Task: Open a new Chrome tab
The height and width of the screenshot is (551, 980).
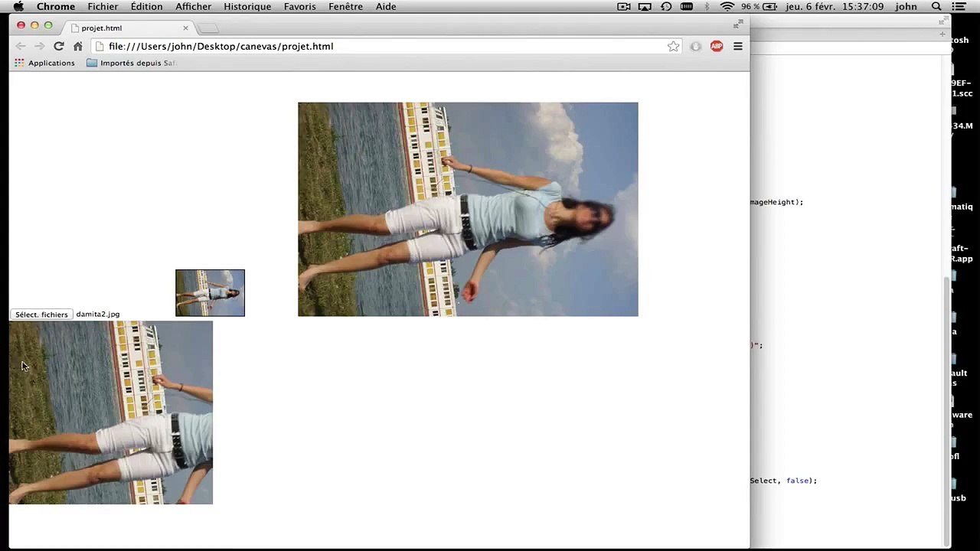Action: (208, 28)
